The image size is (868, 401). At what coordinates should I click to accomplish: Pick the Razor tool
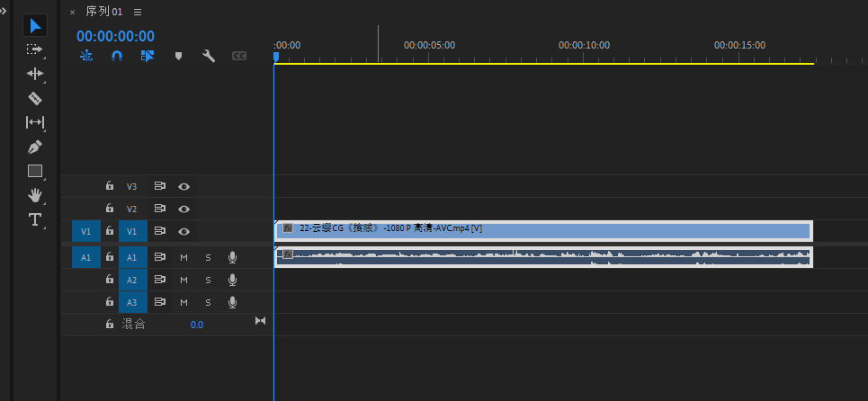(x=35, y=98)
